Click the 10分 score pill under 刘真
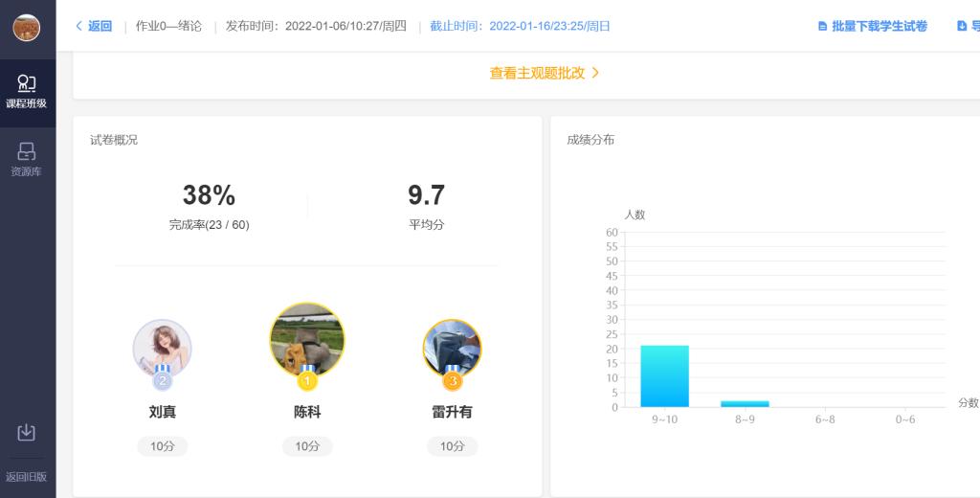Image resolution: width=980 pixels, height=498 pixels. pos(162,446)
